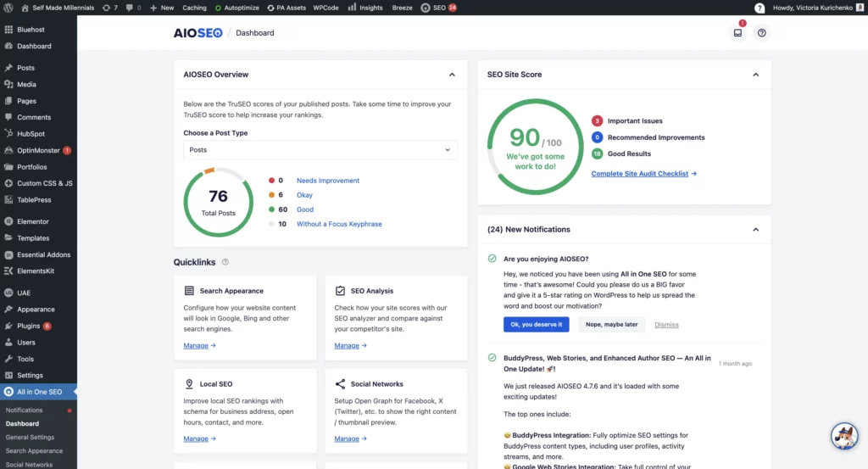Open the updates counter showing 7
Viewport: 868px width, 469px height.
point(109,8)
